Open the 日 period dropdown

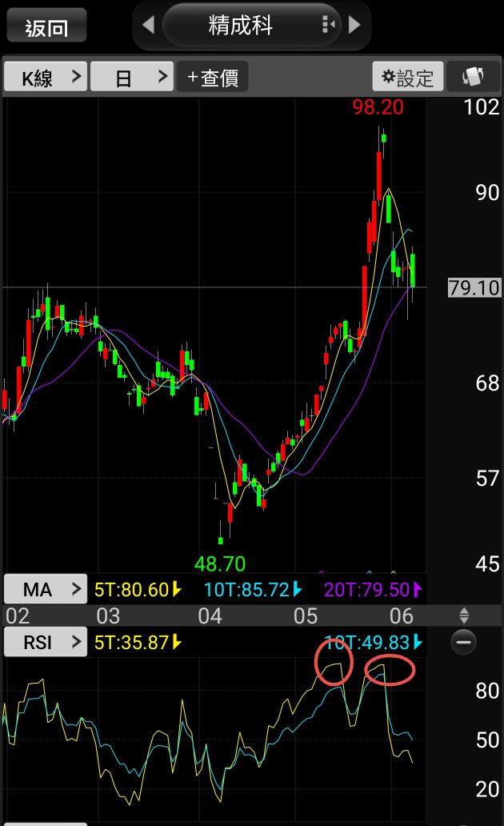click(x=132, y=77)
